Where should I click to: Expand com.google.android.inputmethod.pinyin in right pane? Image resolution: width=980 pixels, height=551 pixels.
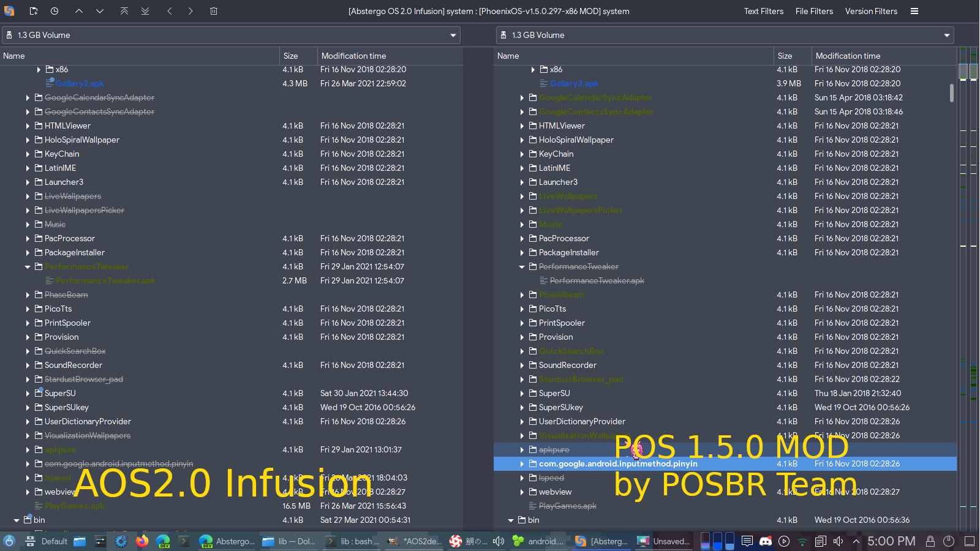pos(522,464)
